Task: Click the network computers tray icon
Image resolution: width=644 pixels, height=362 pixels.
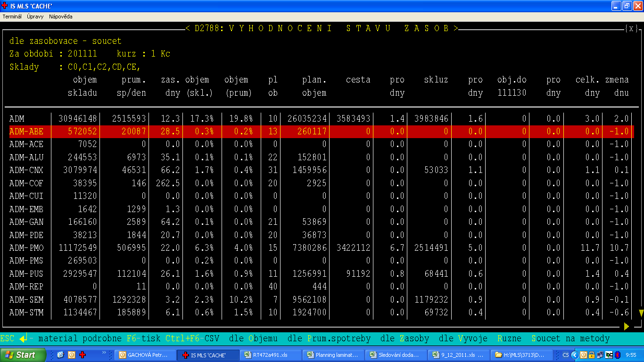Action: tap(600, 355)
